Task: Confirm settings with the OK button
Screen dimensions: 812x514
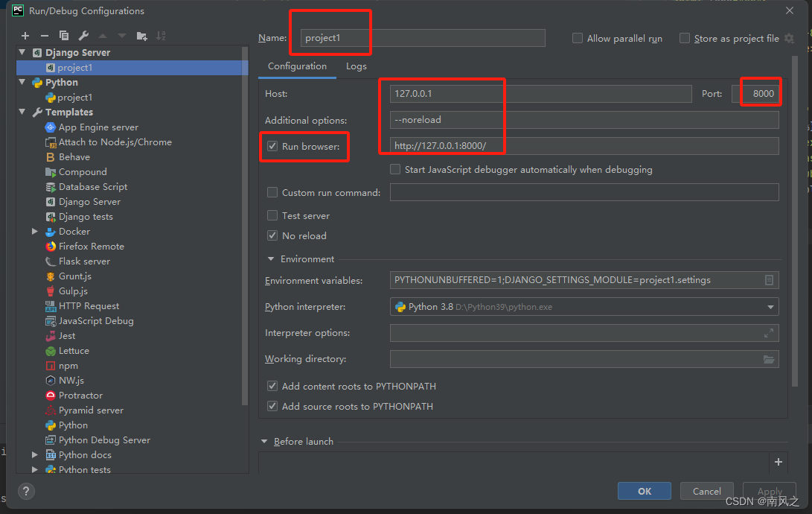Action: pyautogui.click(x=644, y=491)
